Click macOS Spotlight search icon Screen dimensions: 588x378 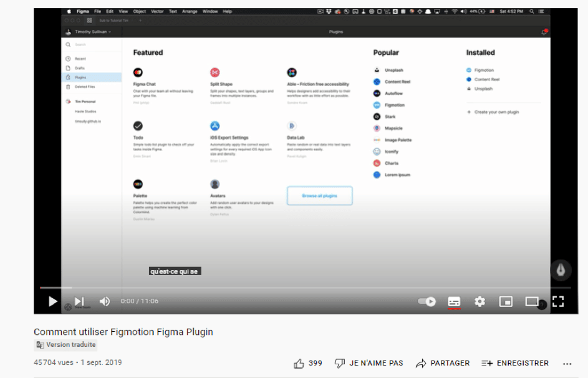[532, 12]
